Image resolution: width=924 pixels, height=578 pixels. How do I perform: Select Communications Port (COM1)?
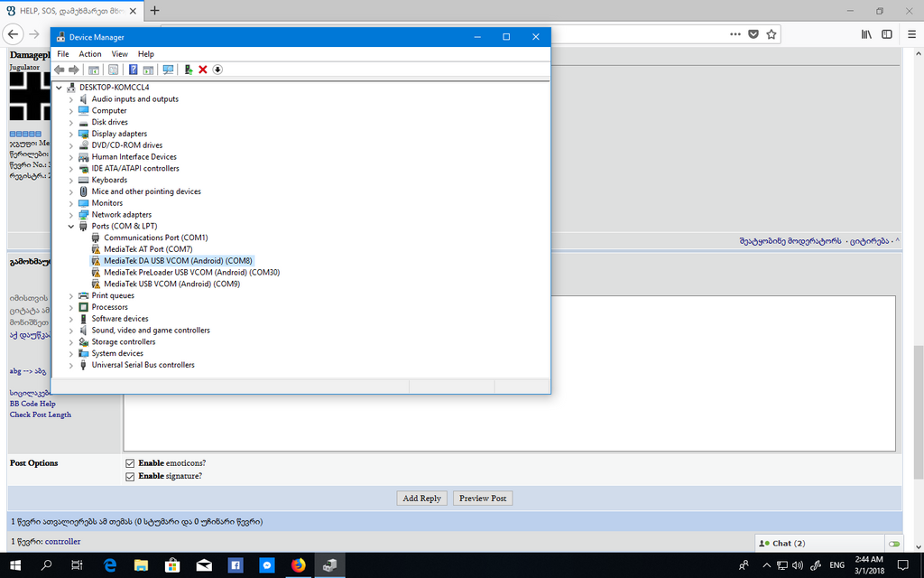155,238
